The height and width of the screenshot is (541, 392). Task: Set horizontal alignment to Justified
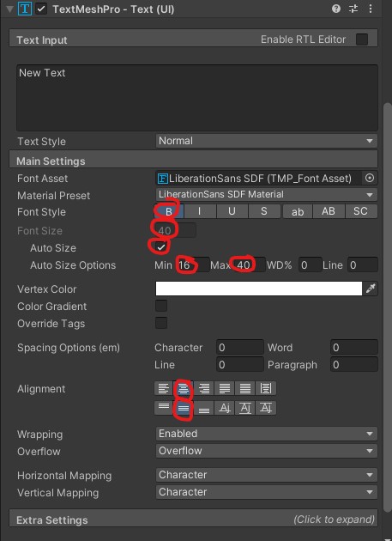[x=225, y=389]
